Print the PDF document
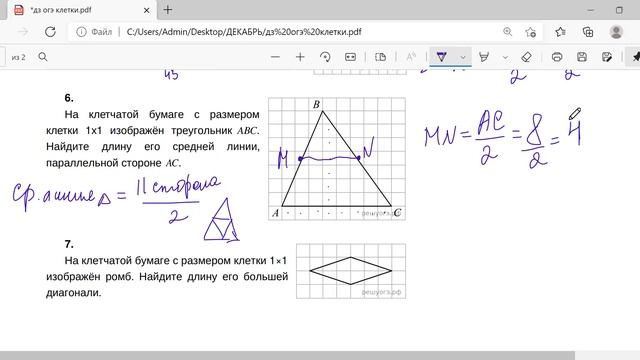The height and width of the screenshot is (360, 640). coord(557,57)
